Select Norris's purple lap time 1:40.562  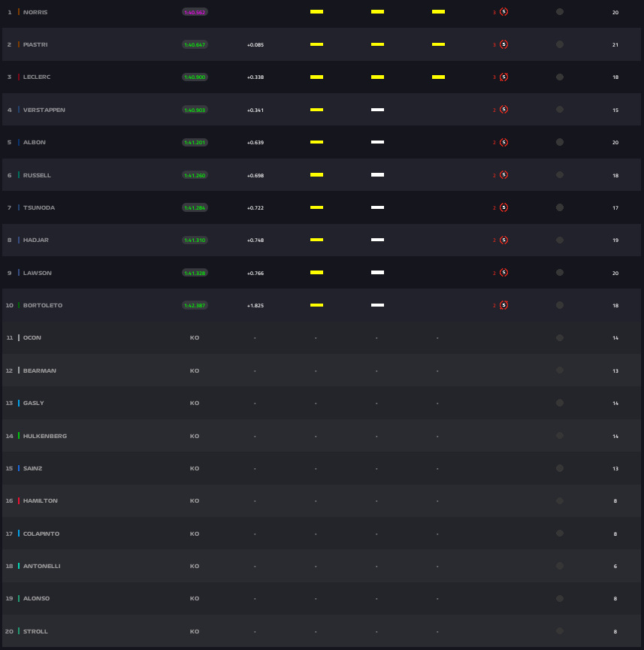[x=195, y=12]
